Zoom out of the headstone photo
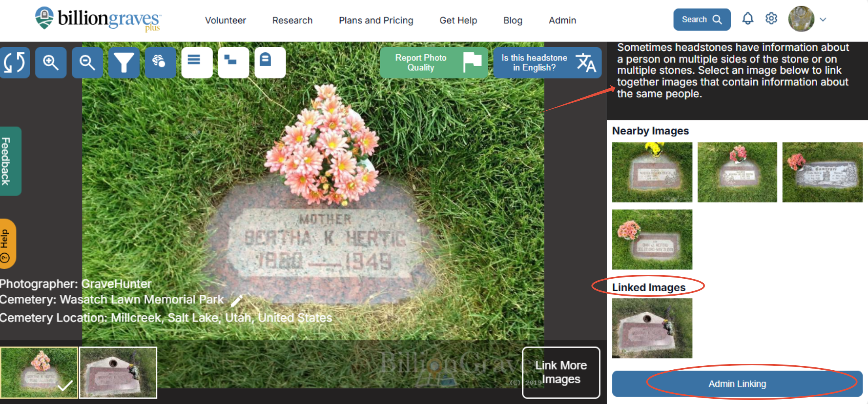This screenshot has height=404, width=868. pyautogui.click(x=87, y=62)
